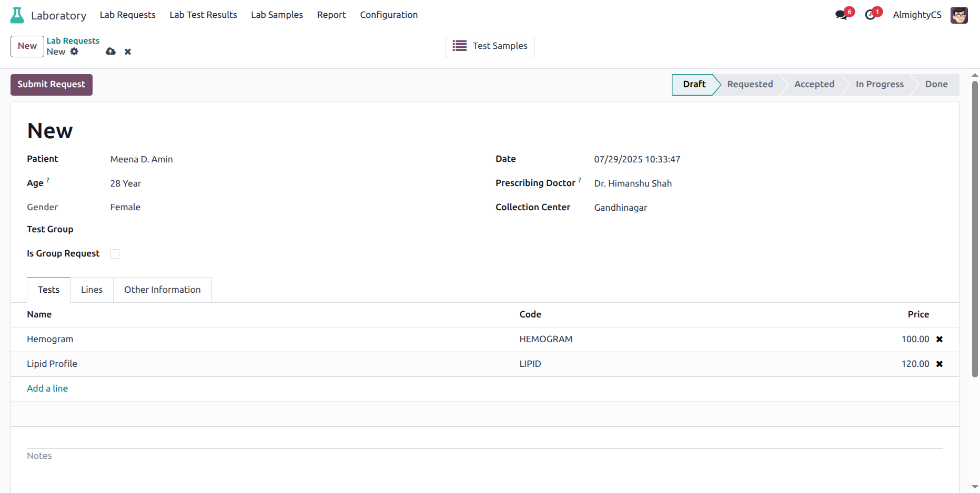Click the Submit Request button
The image size is (980, 493).
click(52, 85)
